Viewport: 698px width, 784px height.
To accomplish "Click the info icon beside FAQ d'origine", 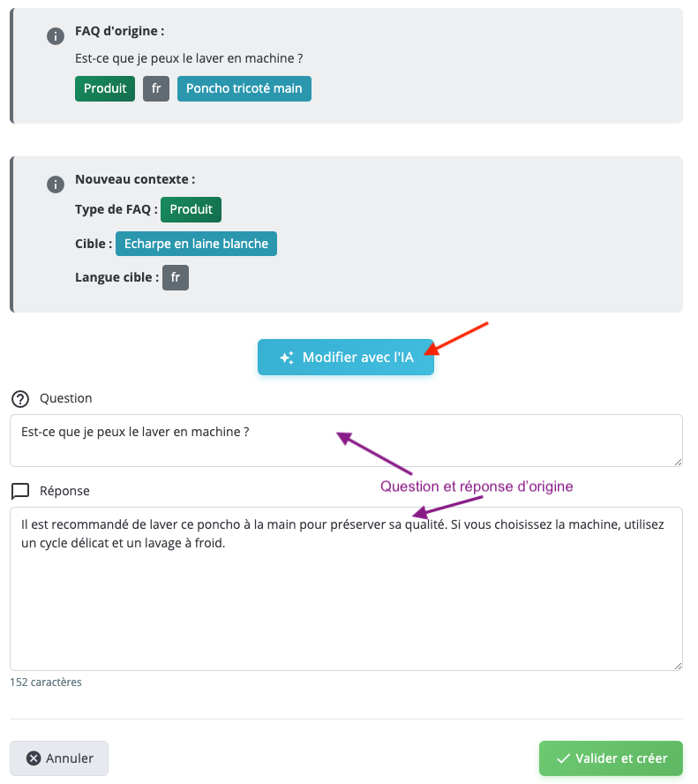I will tap(56, 36).
